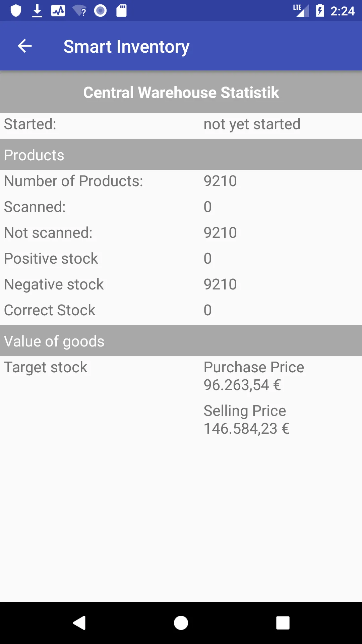Tap the circular record status icon
362x644 pixels.
pyautogui.click(x=100, y=11)
